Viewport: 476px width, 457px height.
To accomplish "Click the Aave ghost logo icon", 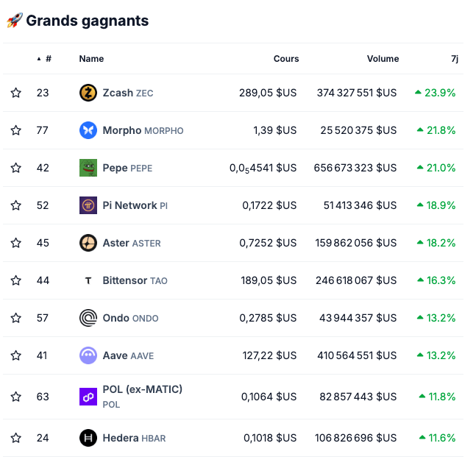I will [88, 355].
